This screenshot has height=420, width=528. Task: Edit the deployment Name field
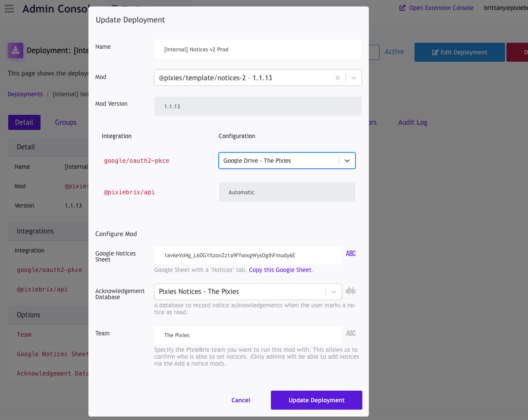258,49
